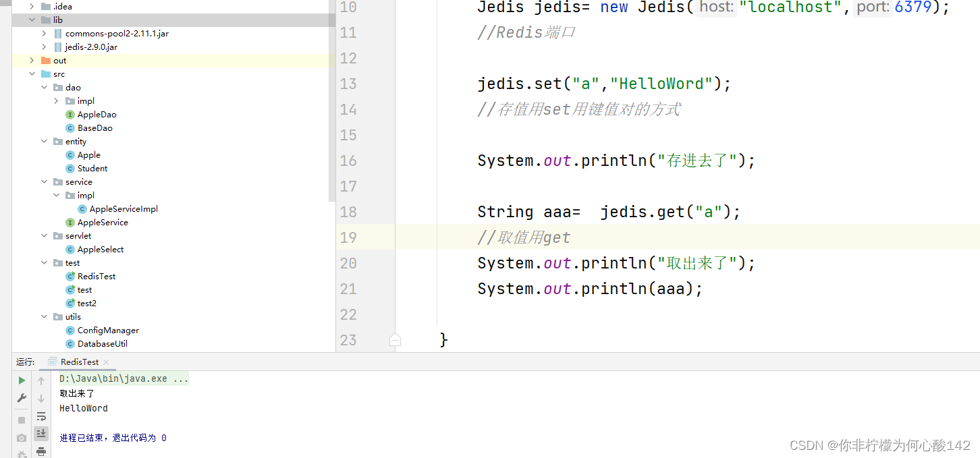This screenshot has height=458, width=980.
Task: Open the ConfigManager class
Action: [109, 330]
